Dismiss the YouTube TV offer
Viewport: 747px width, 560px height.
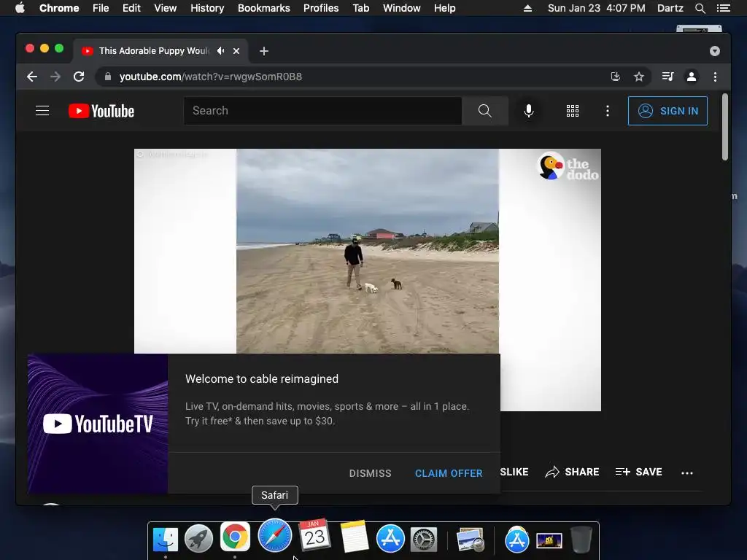[370, 473]
